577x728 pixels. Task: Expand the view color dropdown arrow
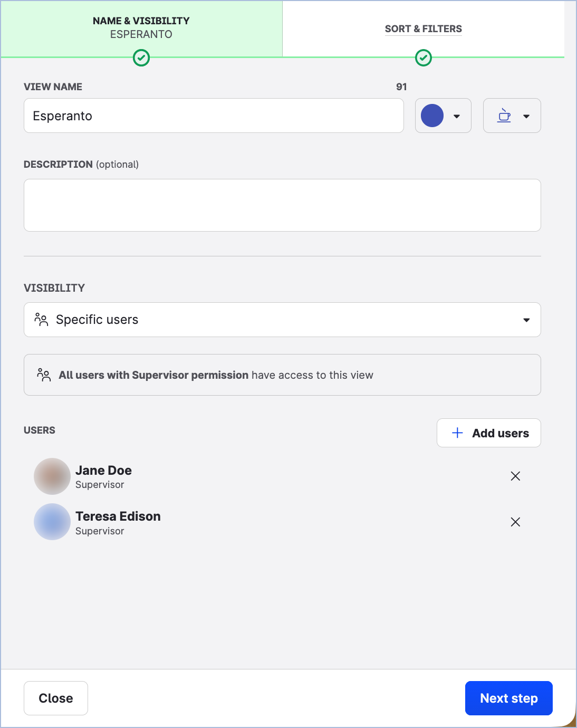(x=456, y=116)
